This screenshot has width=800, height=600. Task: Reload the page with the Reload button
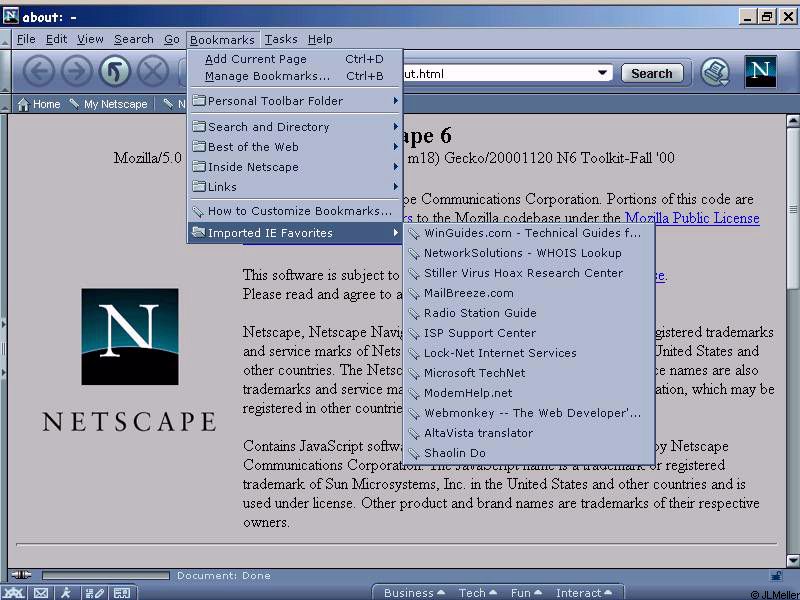pyautogui.click(x=115, y=70)
